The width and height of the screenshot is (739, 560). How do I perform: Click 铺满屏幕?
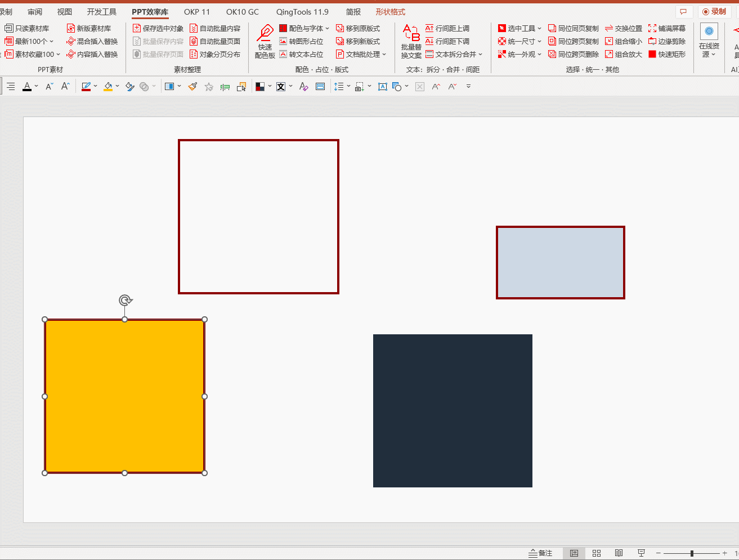(667, 28)
